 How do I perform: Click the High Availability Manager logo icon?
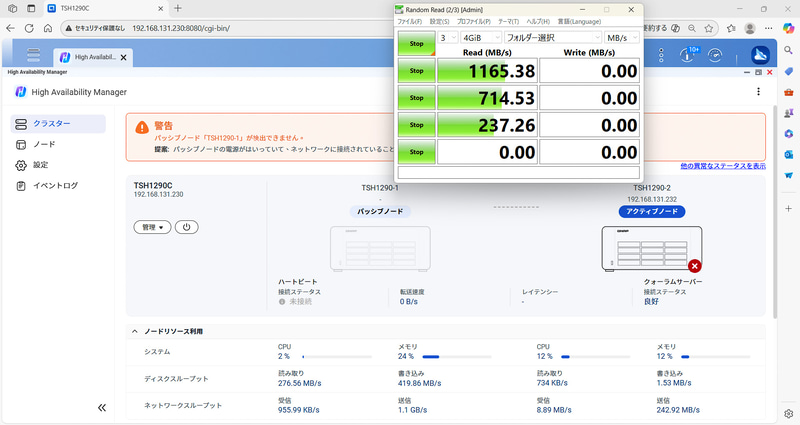pyautogui.click(x=20, y=92)
